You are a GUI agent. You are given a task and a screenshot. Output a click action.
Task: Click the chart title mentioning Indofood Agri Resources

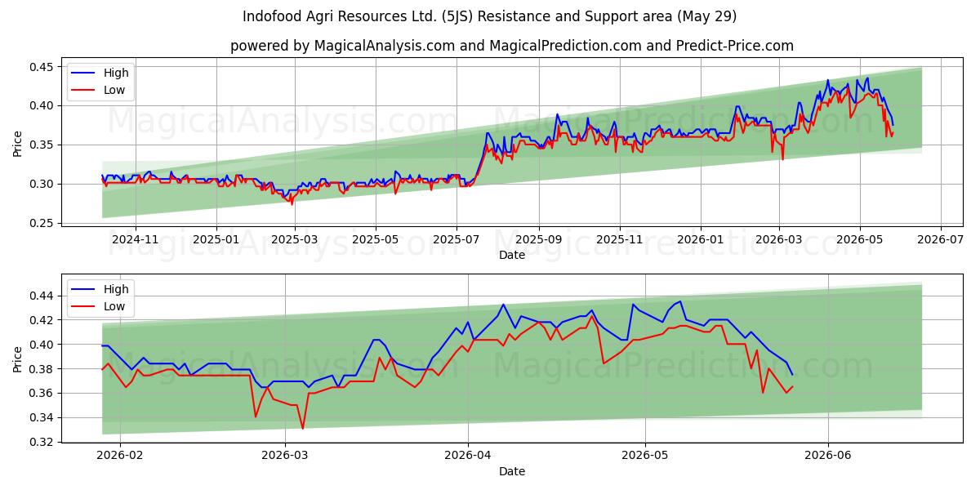click(490, 16)
